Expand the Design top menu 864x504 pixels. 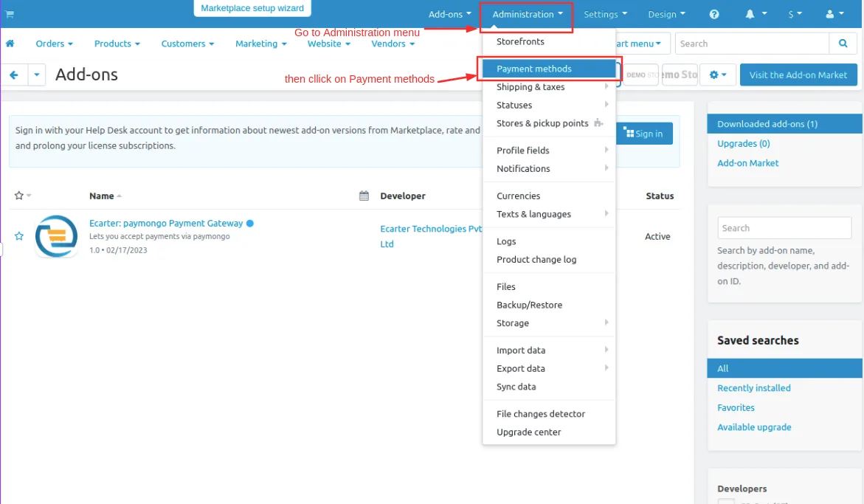pyautogui.click(x=666, y=14)
